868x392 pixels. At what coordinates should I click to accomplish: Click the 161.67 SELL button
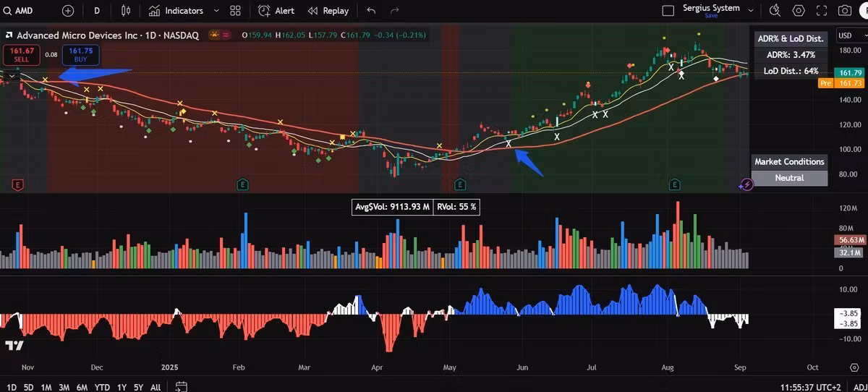click(21, 54)
